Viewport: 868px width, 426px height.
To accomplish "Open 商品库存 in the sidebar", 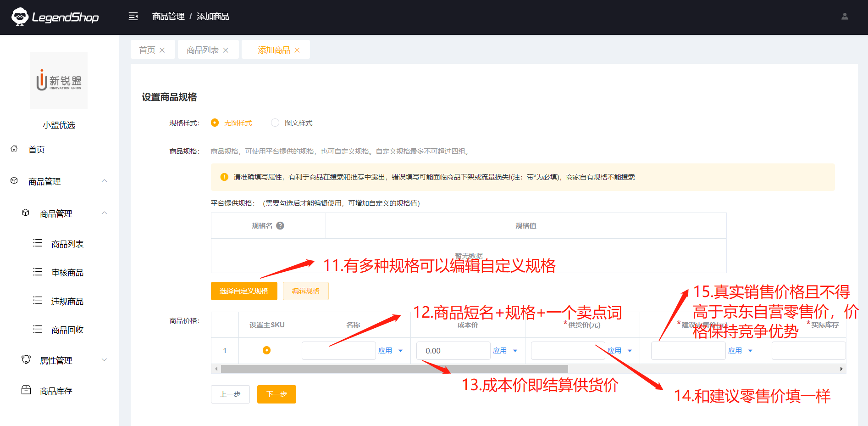I will click(56, 391).
